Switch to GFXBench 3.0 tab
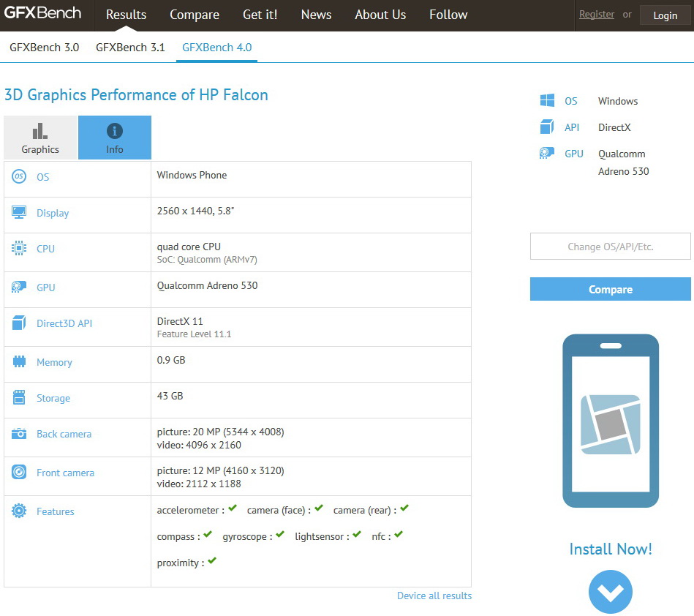The width and height of the screenshot is (694, 616). 45,48
